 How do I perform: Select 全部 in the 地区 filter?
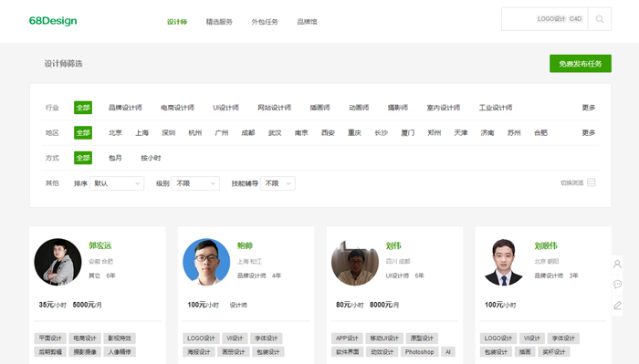[83, 132]
